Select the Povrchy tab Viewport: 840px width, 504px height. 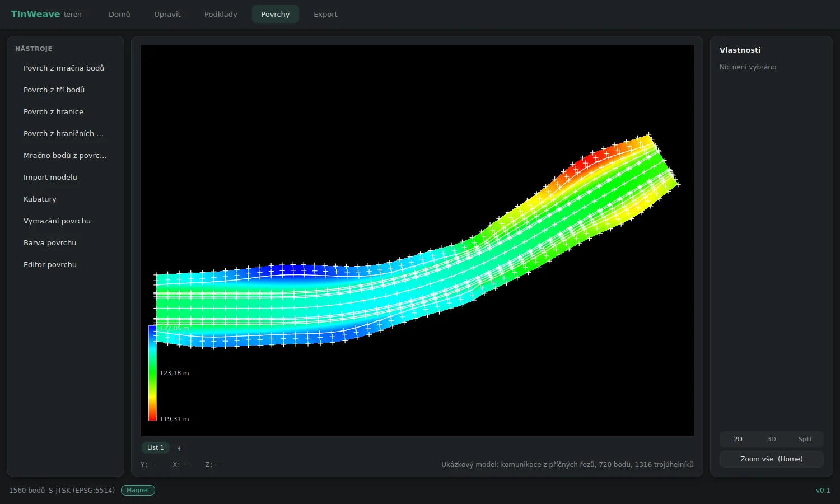click(x=276, y=14)
